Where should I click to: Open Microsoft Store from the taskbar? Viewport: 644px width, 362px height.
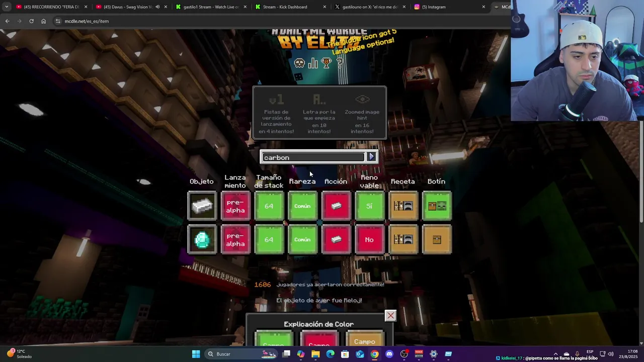(x=345, y=354)
